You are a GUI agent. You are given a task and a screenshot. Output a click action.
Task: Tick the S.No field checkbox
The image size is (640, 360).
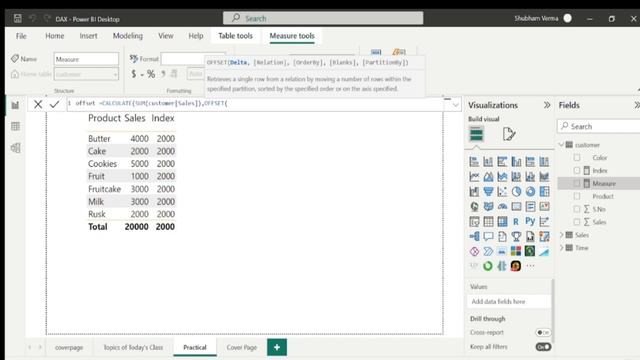tap(577, 209)
